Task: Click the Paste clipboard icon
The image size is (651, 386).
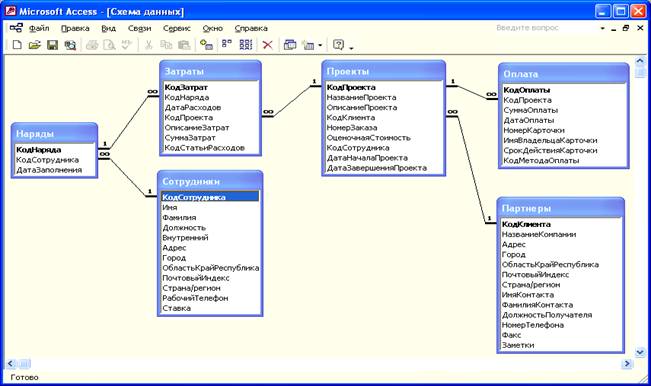Action: (184, 45)
